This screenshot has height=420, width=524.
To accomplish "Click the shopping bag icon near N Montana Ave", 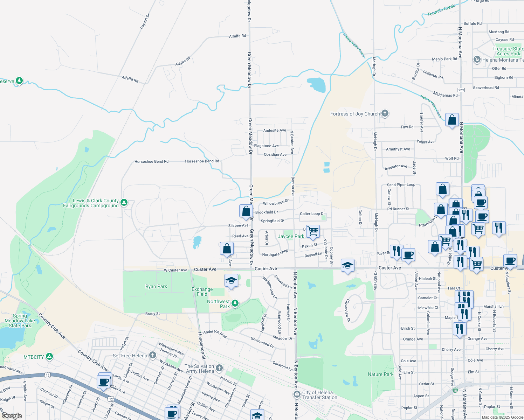I will [452, 120].
